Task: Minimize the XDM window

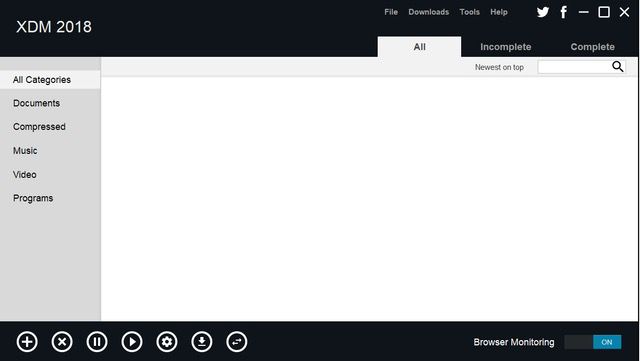Action: click(x=584, y=12)
